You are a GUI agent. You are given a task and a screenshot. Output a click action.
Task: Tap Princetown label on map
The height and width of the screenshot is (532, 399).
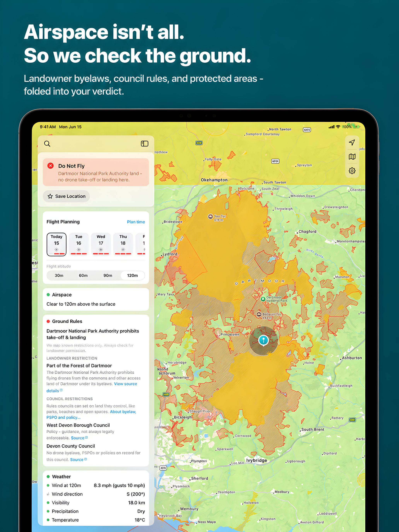[230, 335]
